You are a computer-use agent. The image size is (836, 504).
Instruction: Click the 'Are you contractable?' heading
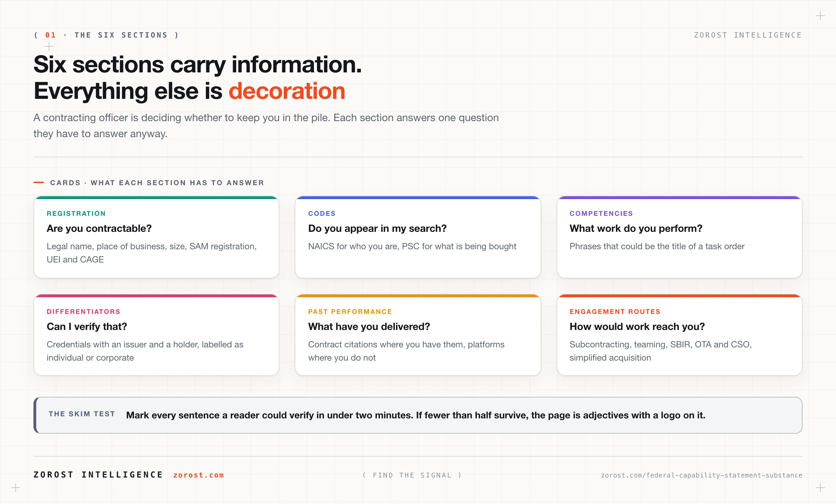point(99,228)
